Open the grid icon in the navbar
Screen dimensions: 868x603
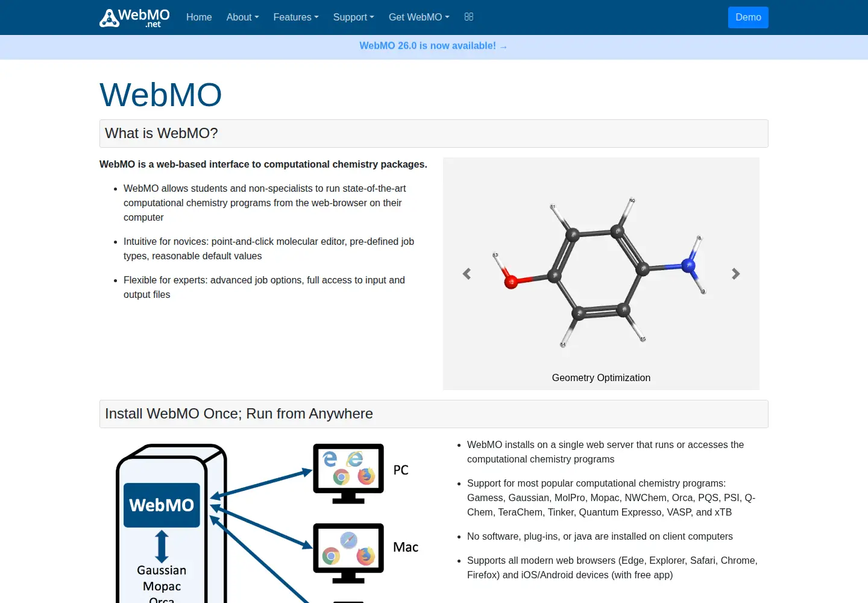click(469, 17)
